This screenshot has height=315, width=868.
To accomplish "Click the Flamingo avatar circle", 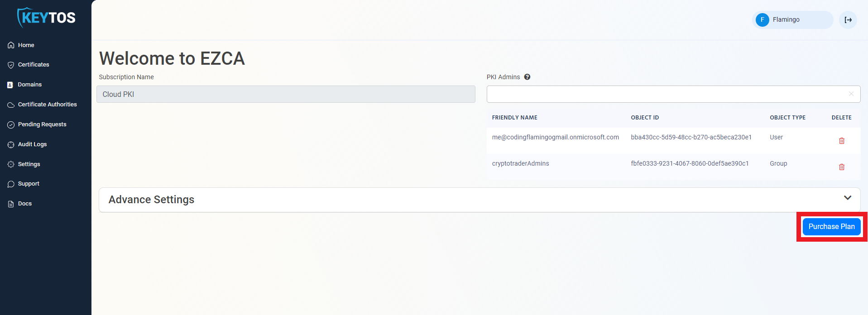I will point(762,20).
